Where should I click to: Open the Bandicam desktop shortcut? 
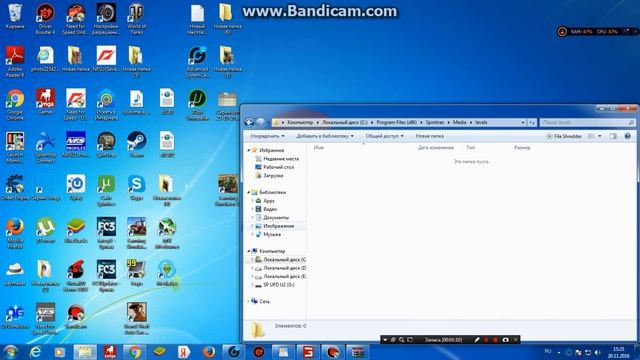coord(76,316)
